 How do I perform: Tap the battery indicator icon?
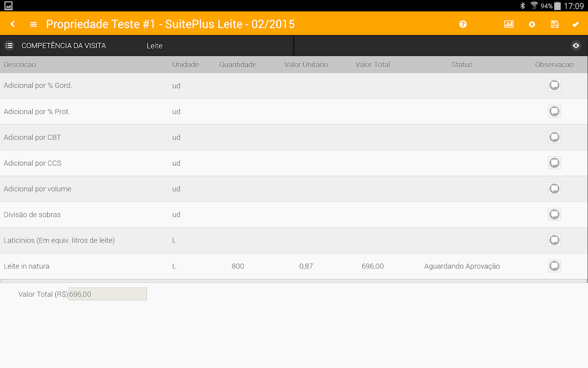pyautogui.click(x=558, y=6)
